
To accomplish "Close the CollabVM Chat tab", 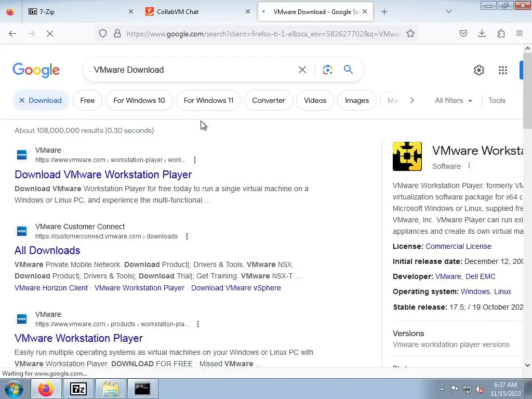I will (x=248, y=11).
